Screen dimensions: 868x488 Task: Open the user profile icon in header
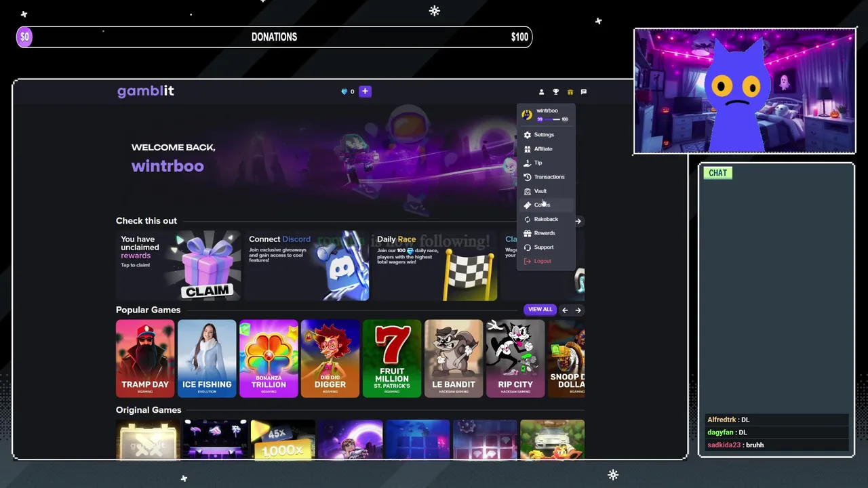coord(541,91)
